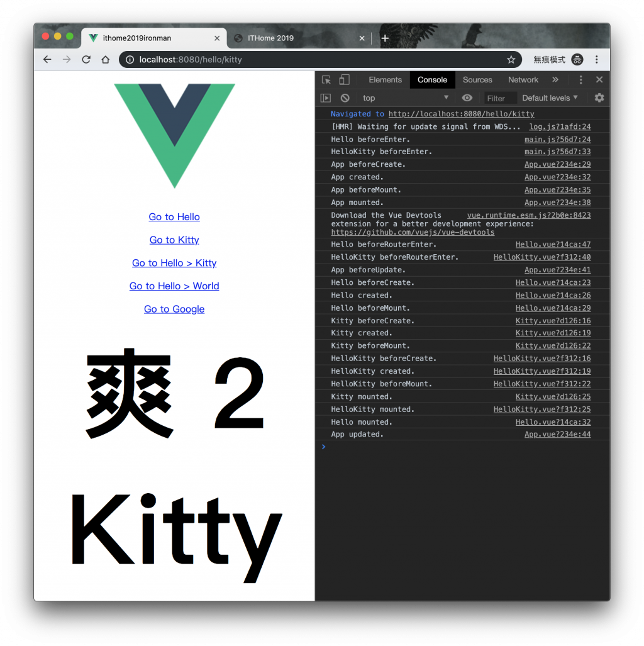Open the Chrome three-dot menu
This screenshot has width=644, height=646.
(x=596, y=59)
